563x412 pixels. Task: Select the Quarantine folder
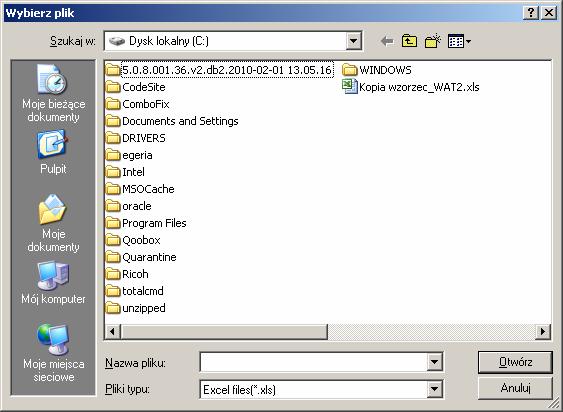141,257
